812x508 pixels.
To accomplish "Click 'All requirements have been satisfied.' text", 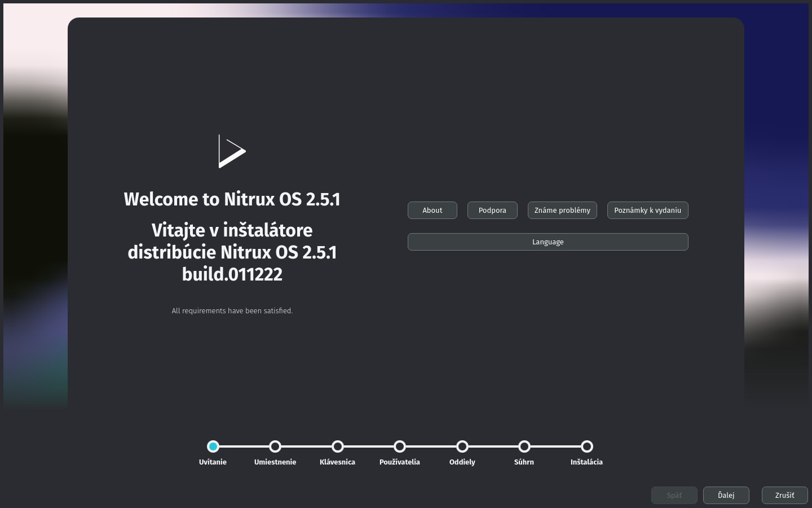I will [232, 310].
